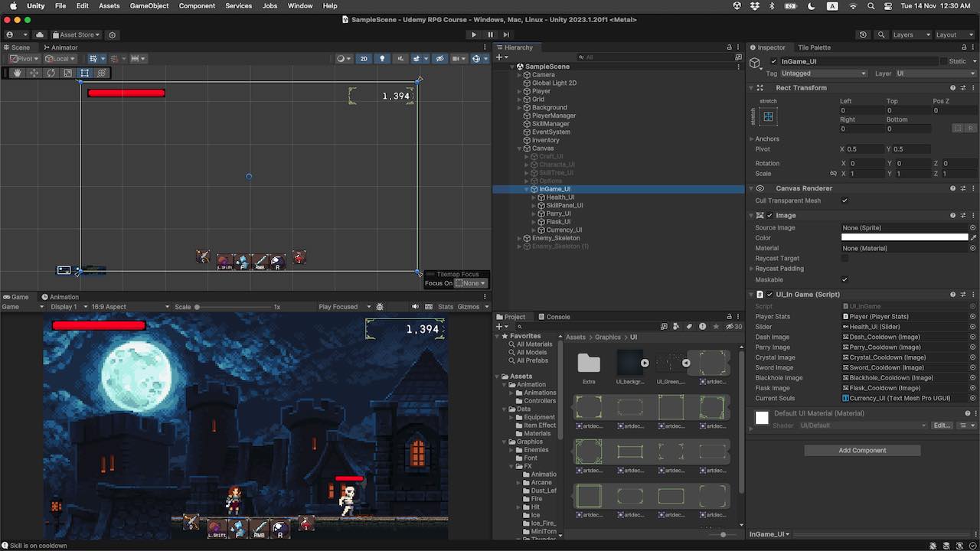Screen dimensions: 980x551
Task: Click the global search magnifier icon
Action: click(881, 34)
